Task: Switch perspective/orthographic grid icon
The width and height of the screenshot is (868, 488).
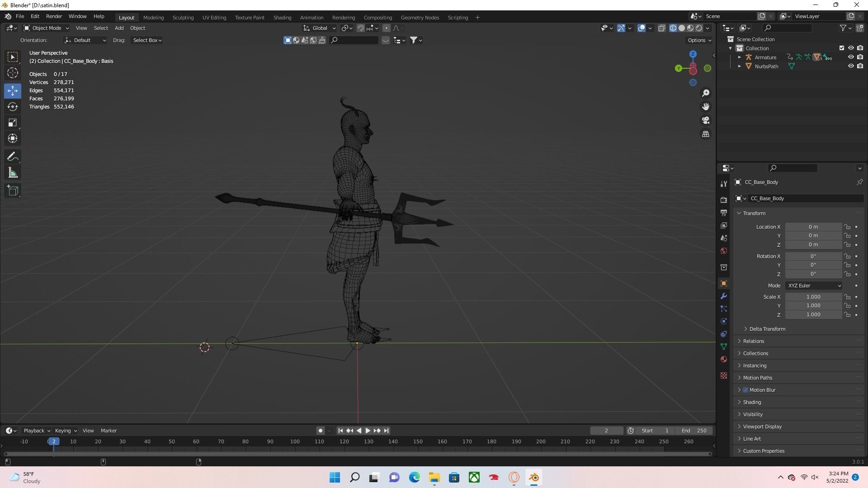Action: tap(706, 134)
